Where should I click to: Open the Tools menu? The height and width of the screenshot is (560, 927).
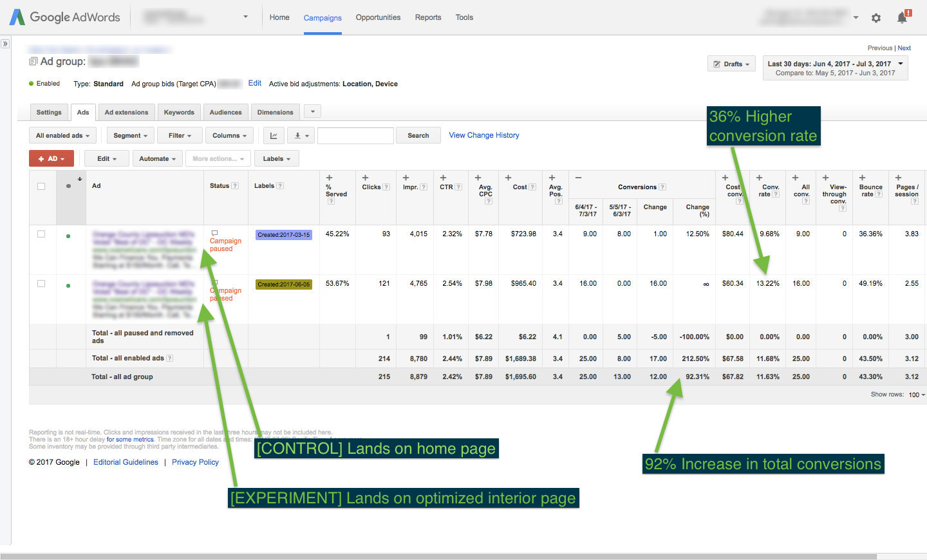tap(464, 17)
